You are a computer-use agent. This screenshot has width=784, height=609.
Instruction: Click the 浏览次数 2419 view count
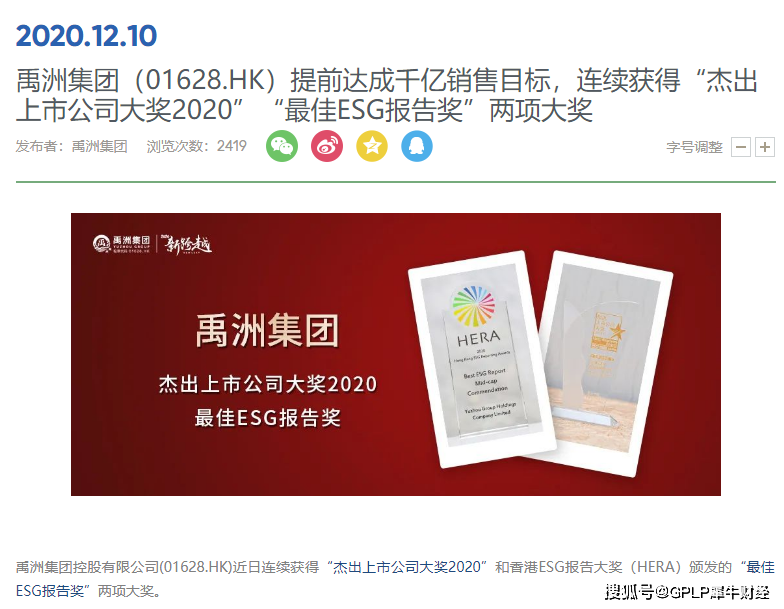pyautogui.click(x=196, y=146)
